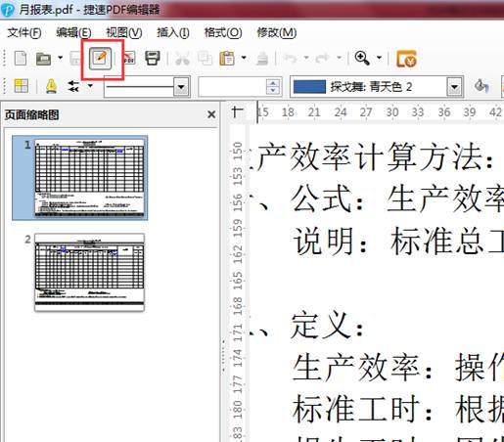504x442 pixels.
Task: Open the zoom options dropdown arrow
Action: click(x=379, y=58)
